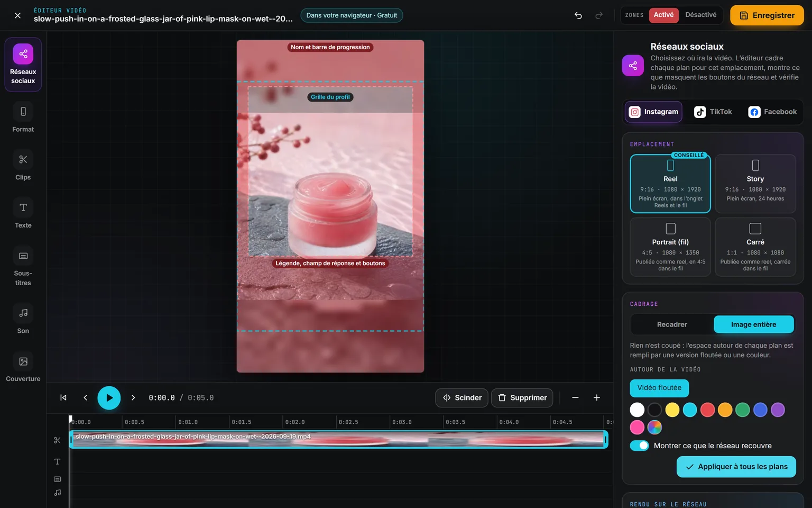Viewport: 812px width, 508px height.
Task: Apply framing with Appliquer à tous les plans
Action: click(x=736, y=467)
